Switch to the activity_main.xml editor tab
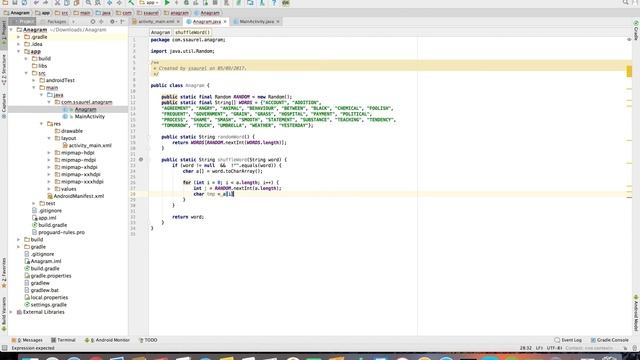Image resolution: width=640 pixels, height=360 pixels. coord(156,22)
